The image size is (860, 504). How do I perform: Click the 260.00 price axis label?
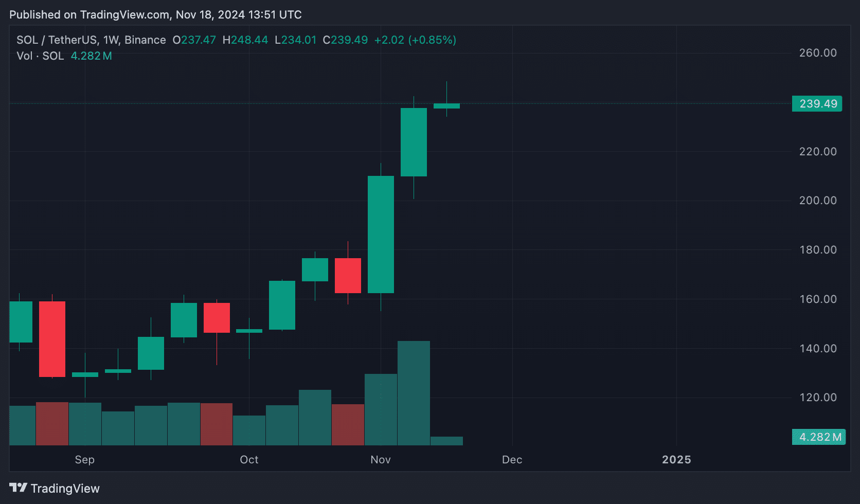818,53
